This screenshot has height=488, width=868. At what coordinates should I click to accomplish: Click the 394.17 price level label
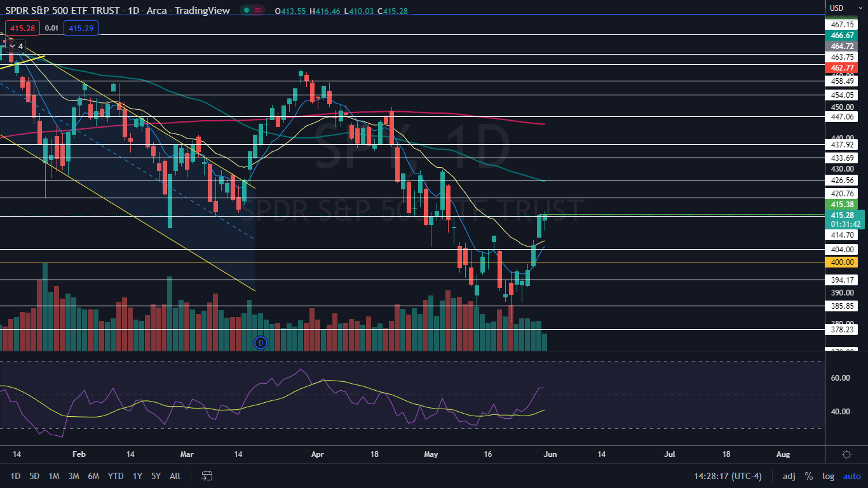click(x=841, y=280)
